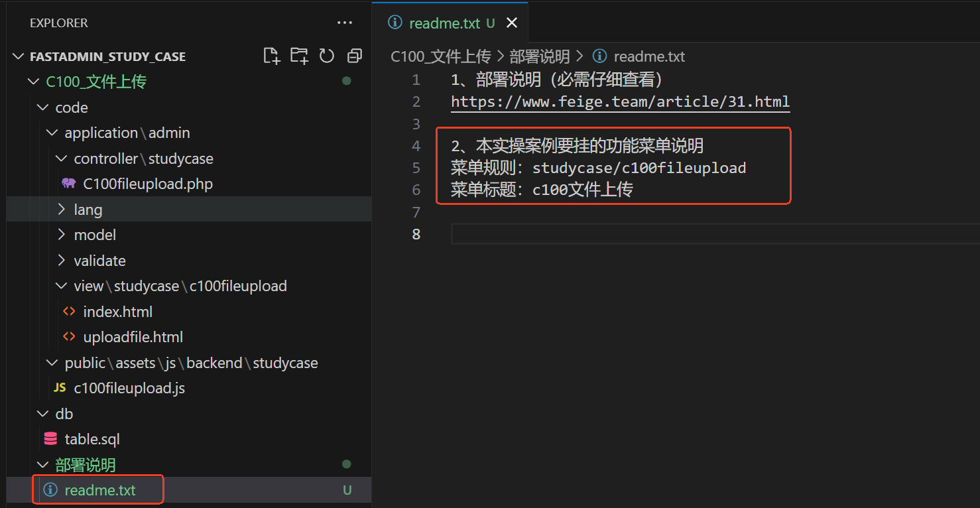Click text 菜单规则: studycase/c100fileupload
The image size is (980, 508).
598,168
